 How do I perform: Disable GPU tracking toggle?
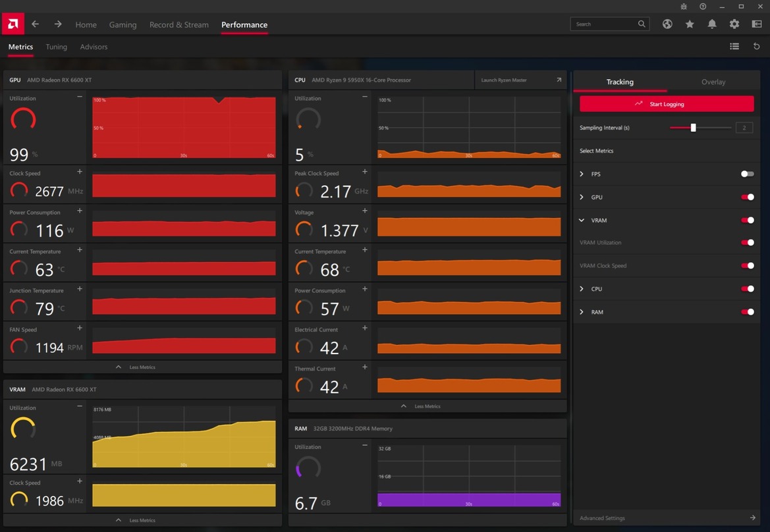[x=748, y=197]
